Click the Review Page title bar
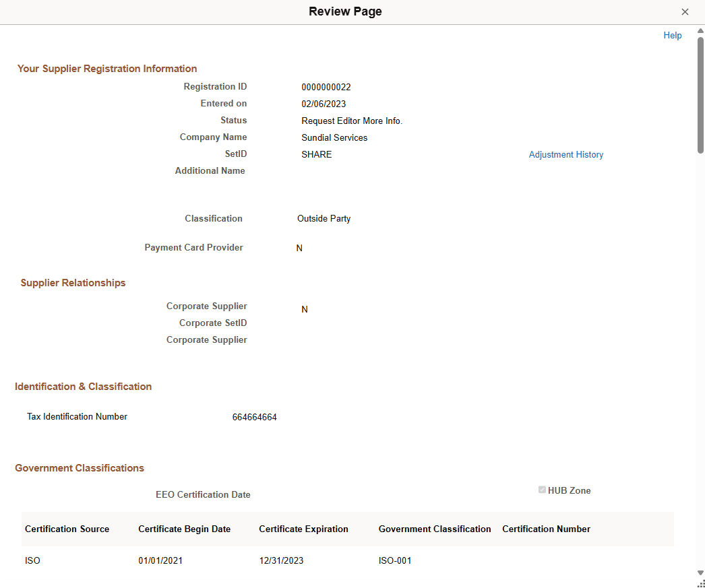The image size is (705, 588). click(345, 11)
